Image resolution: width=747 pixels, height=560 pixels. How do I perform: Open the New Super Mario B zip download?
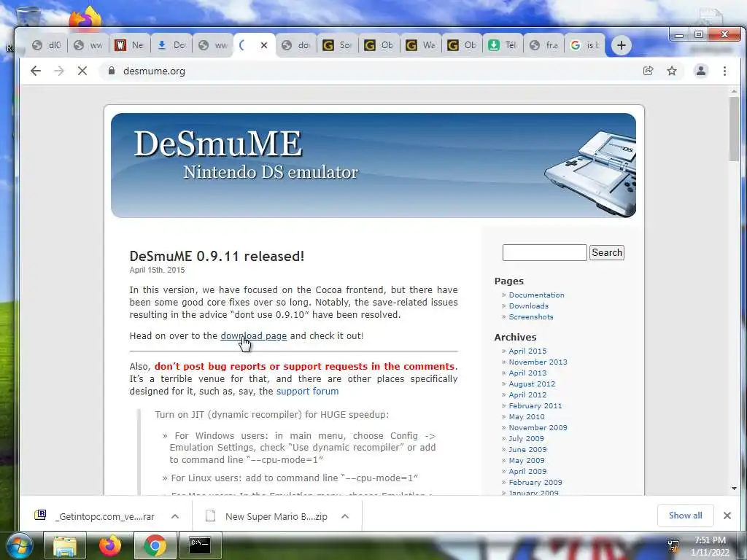tap(267, 516)
